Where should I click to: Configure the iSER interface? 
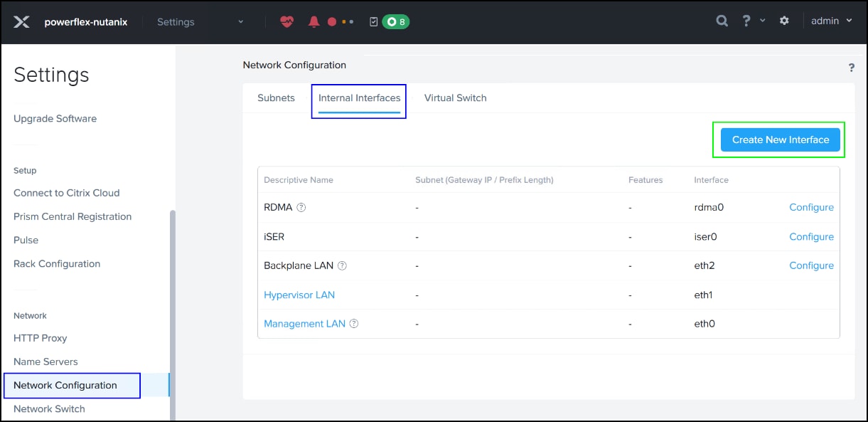pyautogui.click(x=811, y=237)
